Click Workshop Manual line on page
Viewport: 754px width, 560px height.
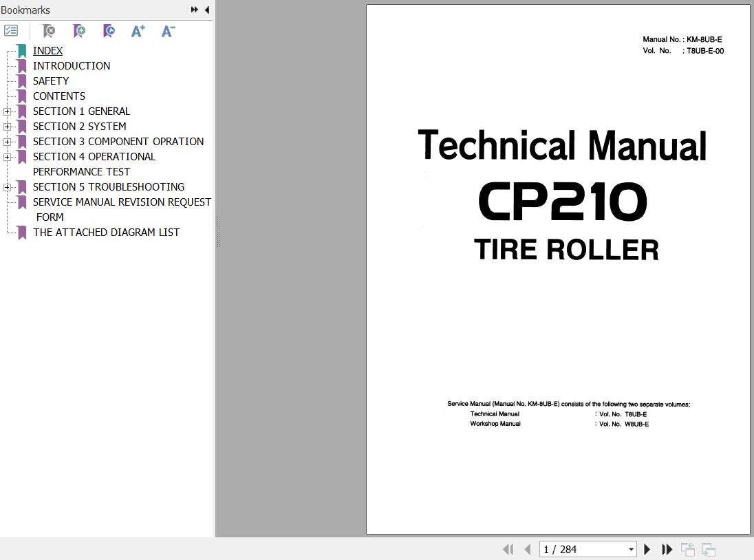[495, 424]
